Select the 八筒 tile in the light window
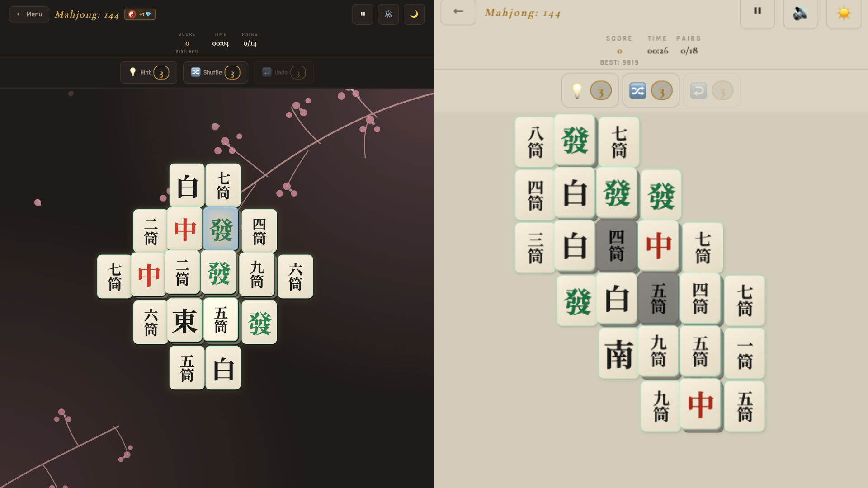Screen dimensions: 868x488 pos(535,142)
